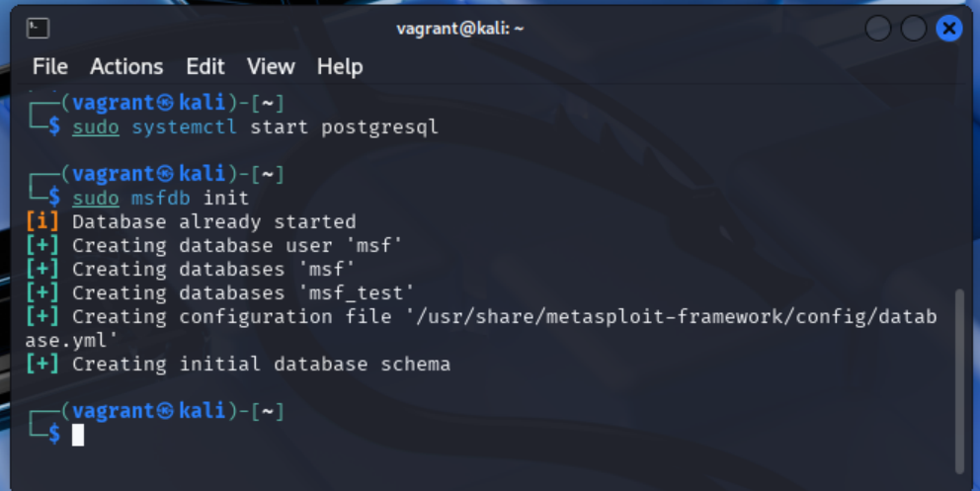Click the cursor block at the empty prompt
This screenshot has height=491, width=980.
pos(78,435)
